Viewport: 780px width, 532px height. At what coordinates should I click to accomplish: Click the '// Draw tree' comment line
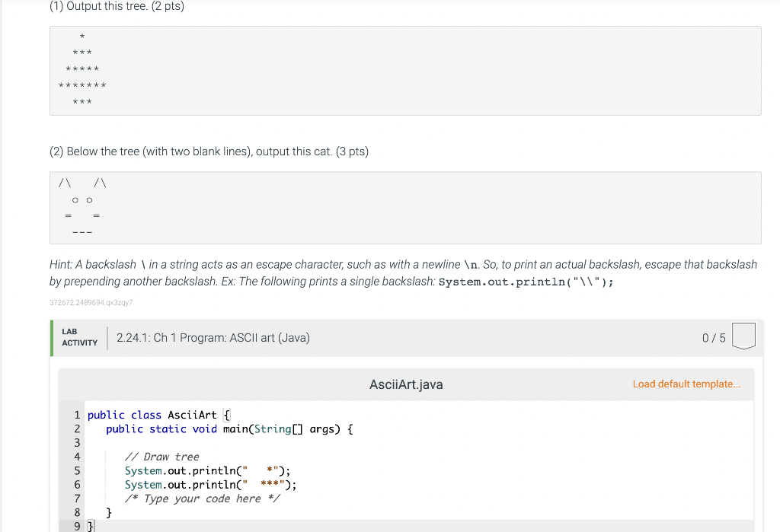click(x=161, y=457)
